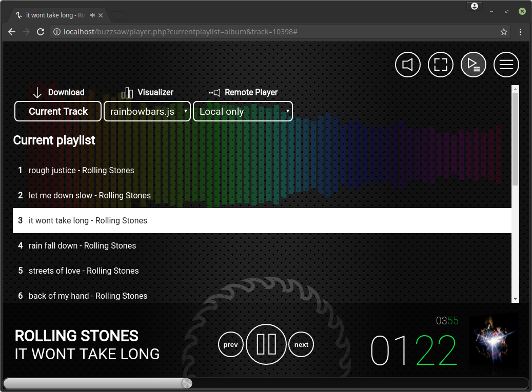Screen dimensions: 532x392
Task: Click the ROLLING STONES artist title
Action: click(x=76, y=336)
